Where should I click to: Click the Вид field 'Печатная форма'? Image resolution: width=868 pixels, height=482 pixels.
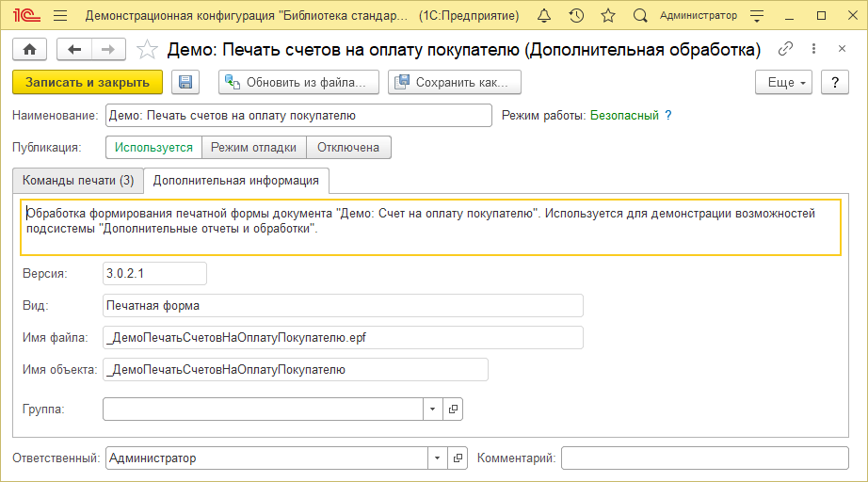[344, 305]
